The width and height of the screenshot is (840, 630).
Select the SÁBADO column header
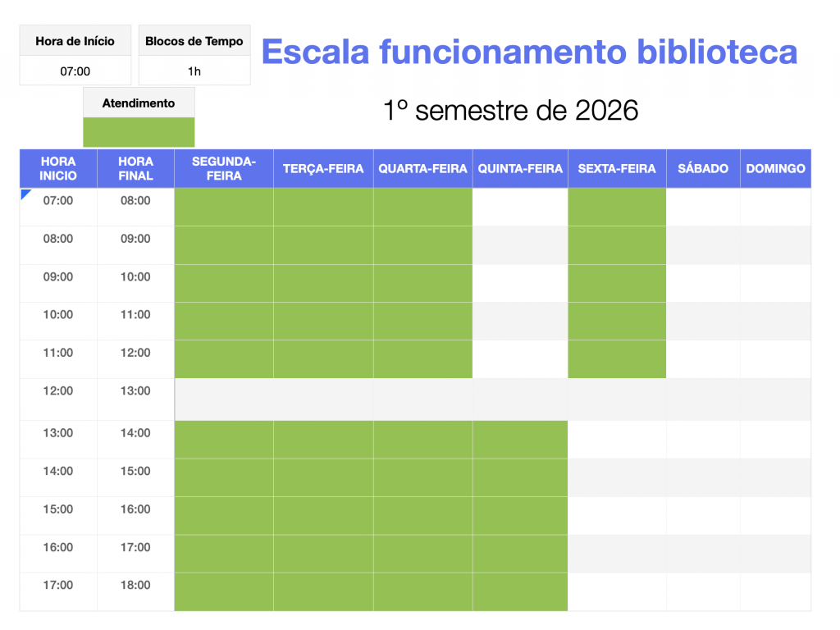703,169
